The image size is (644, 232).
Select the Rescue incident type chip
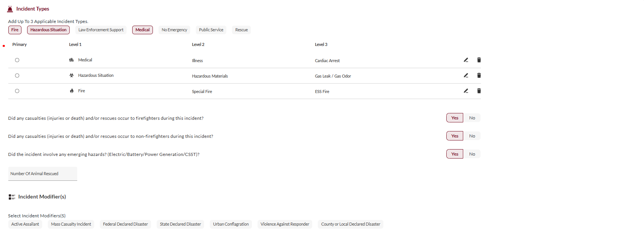[241, 30]
